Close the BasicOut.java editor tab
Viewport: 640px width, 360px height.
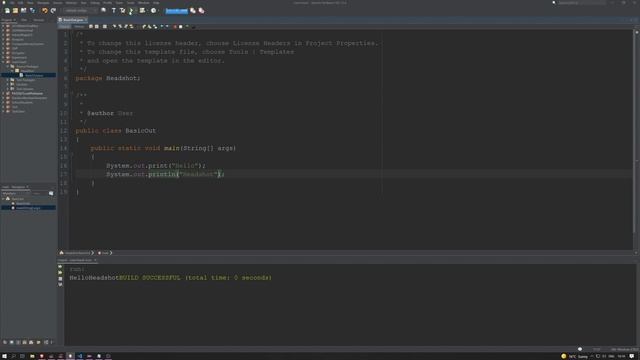[x=86, y=20]
